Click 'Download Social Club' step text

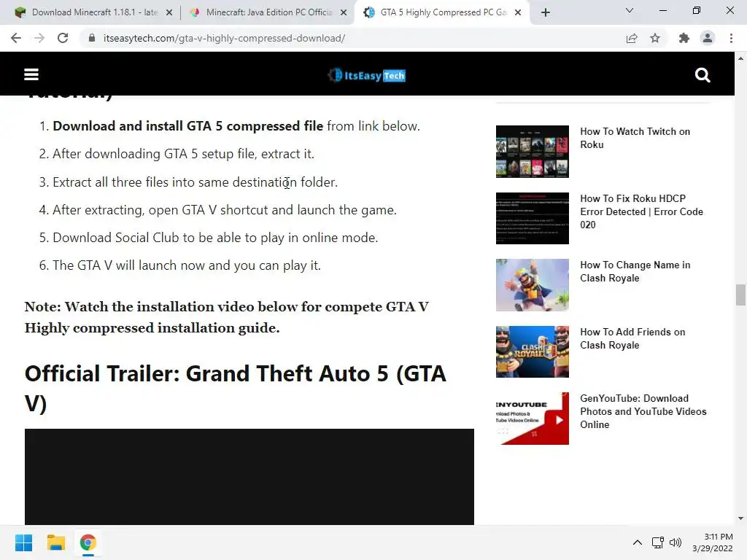point(215,238)
